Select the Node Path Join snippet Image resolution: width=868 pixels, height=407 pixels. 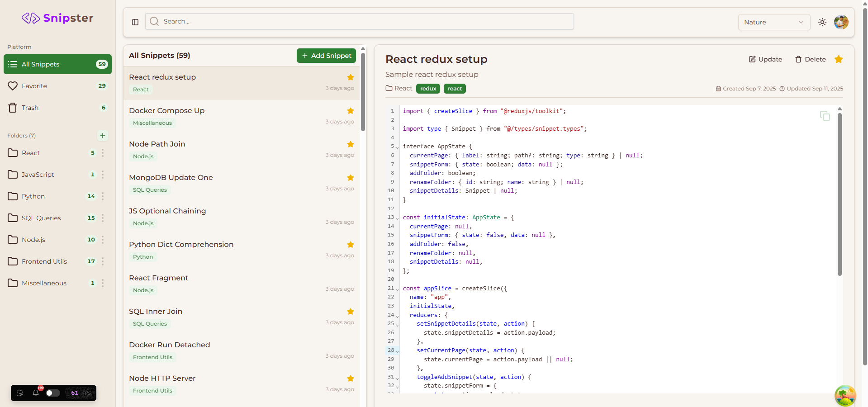[242, 150]
